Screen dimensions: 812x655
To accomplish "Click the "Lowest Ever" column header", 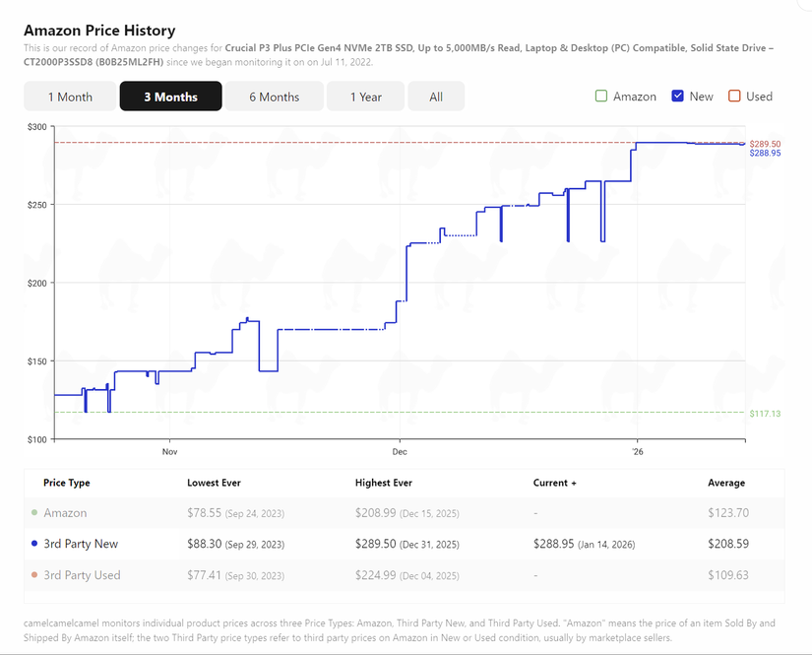I will 214,483.
